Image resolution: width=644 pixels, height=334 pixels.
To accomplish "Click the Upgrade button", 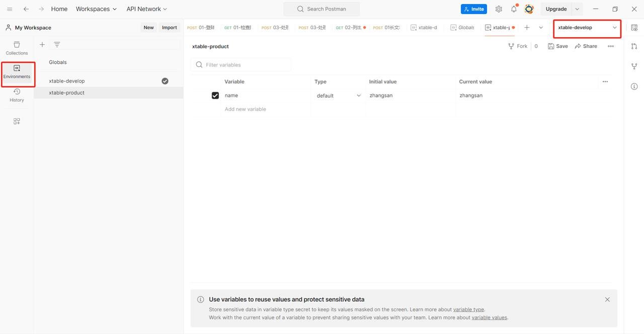I will coord(556,9).
